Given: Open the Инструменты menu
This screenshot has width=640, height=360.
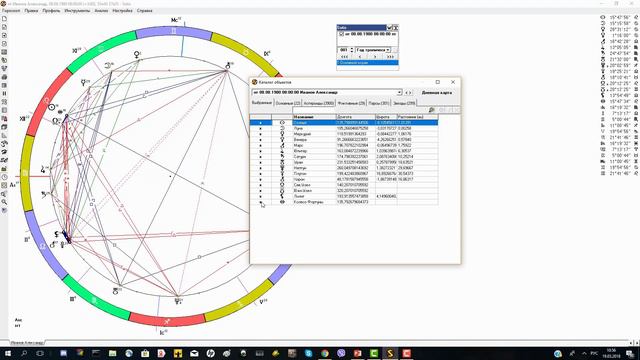Looking at the screenshot, I should click(x=77, y=11).
